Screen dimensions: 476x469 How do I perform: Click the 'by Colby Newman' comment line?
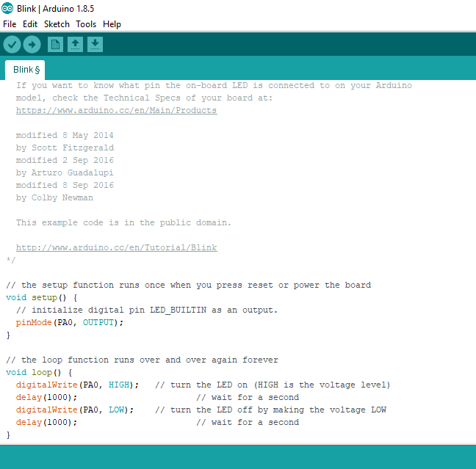[x=54, y=197]
